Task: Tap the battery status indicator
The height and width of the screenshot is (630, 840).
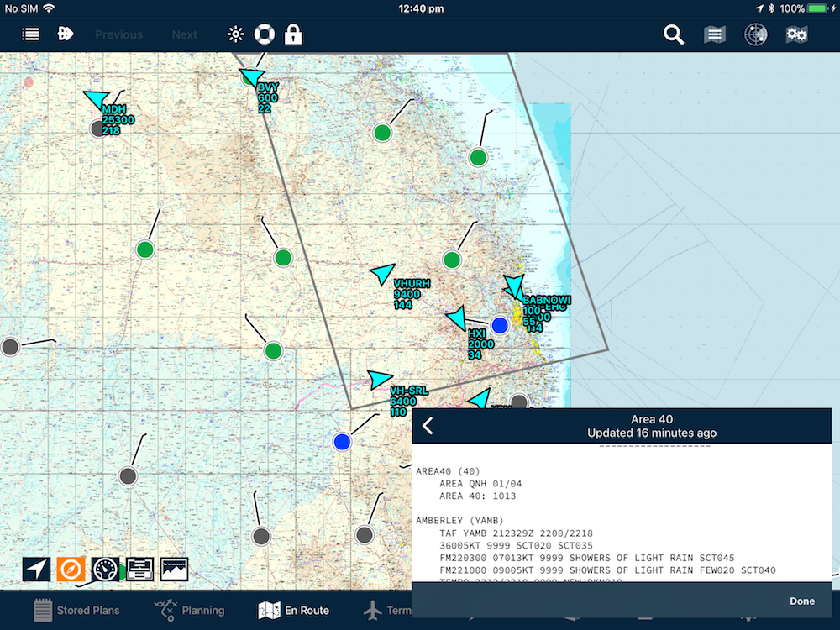Action: pos(818,8)
